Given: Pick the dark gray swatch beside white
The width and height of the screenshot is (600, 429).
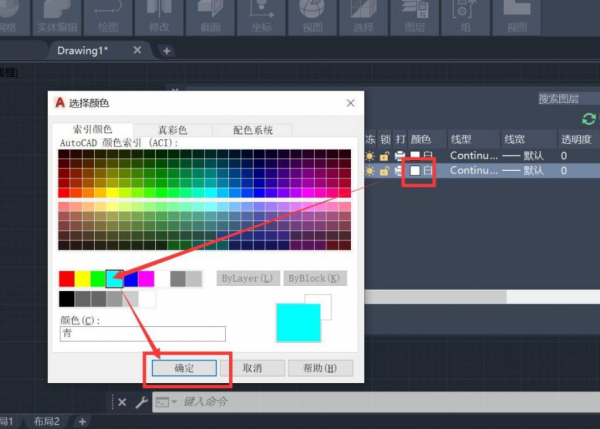Looking at the screenshot, I should pyautogui.click(x=178, y=279).
